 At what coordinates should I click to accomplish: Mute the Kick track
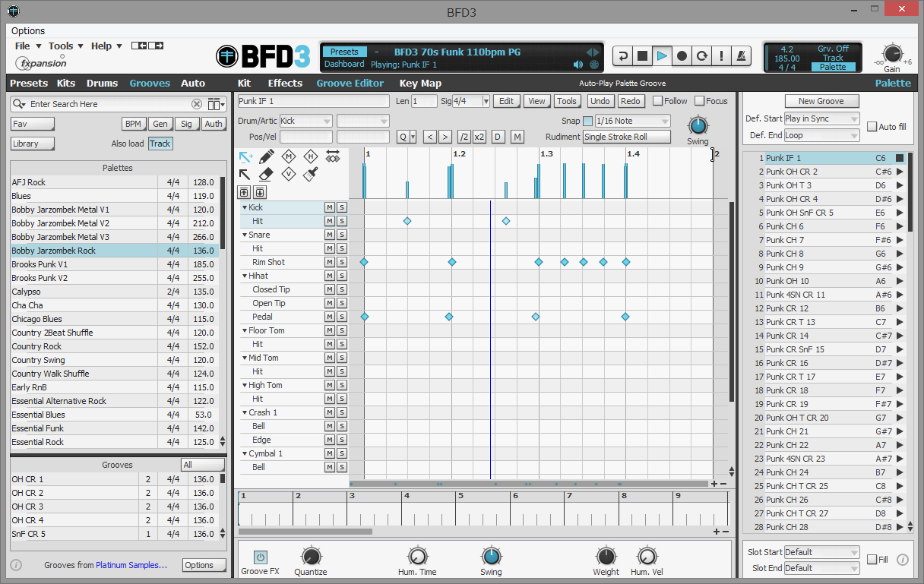click(x=330, y=207)
